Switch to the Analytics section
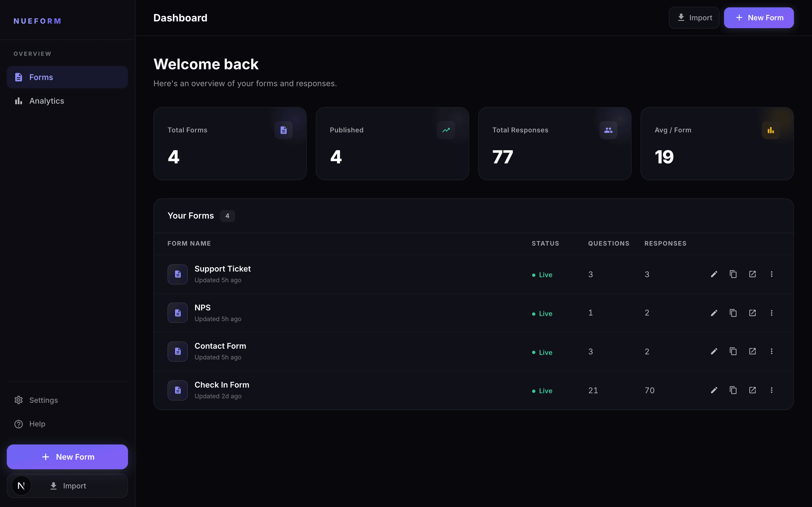The height and width of the screenshot is (507, 812). 47,101
